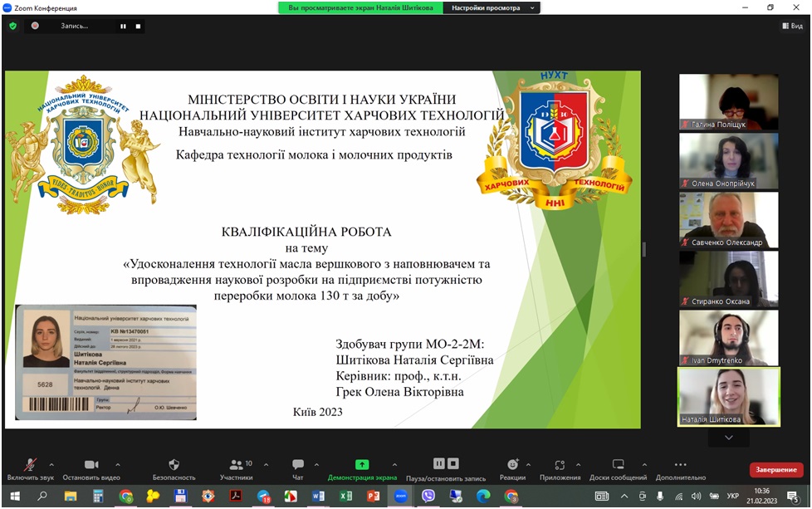Click red Завершение end meeting button
The width and height of the screenshot is (812, 509).
(776, 470)
